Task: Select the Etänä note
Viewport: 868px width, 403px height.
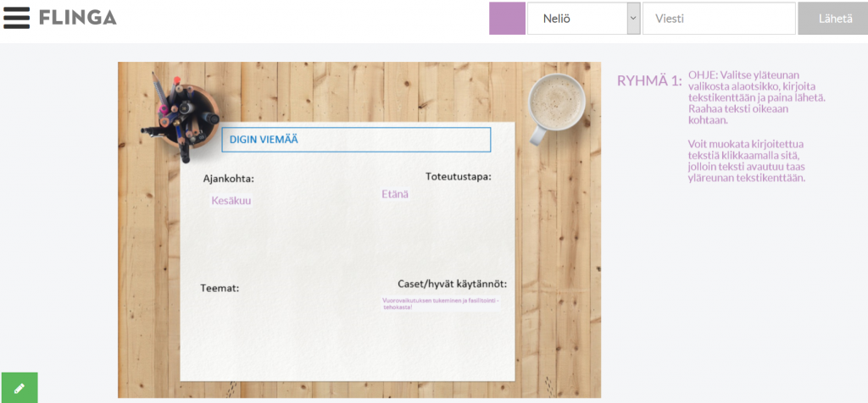Action: click(395, 195)
